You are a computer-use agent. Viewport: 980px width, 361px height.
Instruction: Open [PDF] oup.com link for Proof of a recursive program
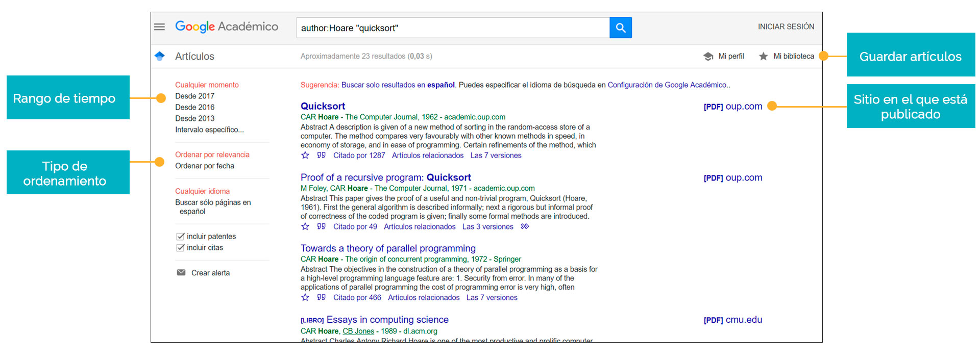733,177
